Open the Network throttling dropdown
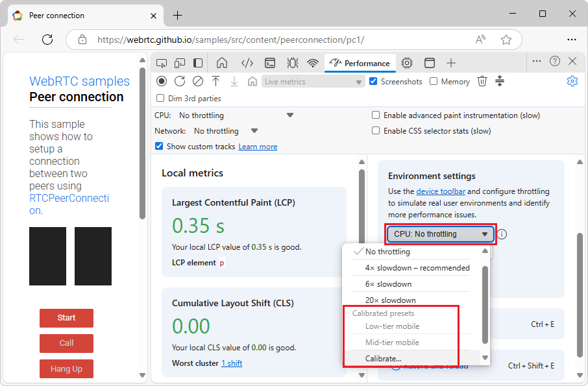588x386 pixels. 254,130
